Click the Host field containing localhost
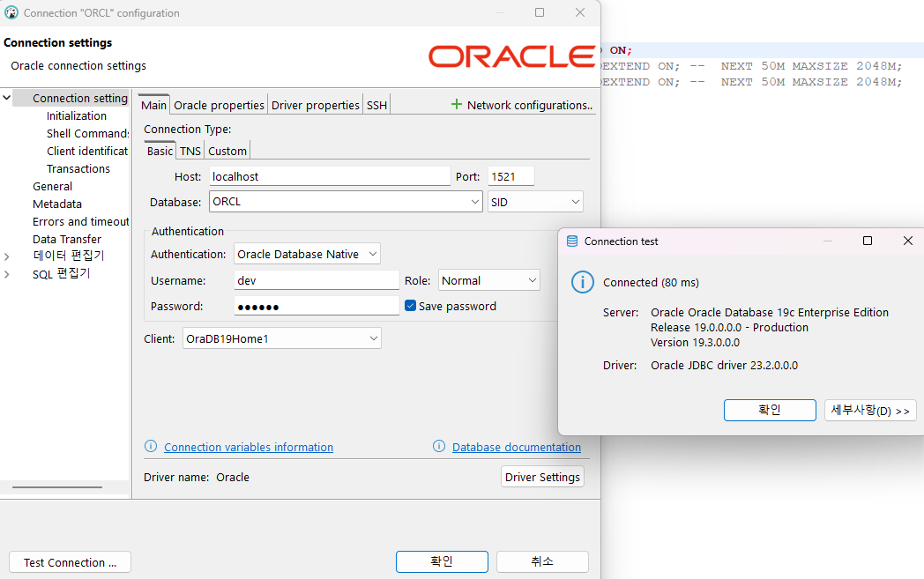This screenshot has width=924, height=579. tap(330, 176)
